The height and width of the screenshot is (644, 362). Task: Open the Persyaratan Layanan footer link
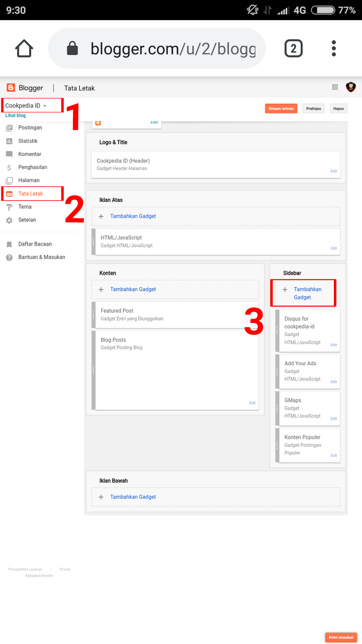pyautogui.click(x=25, y=569)
